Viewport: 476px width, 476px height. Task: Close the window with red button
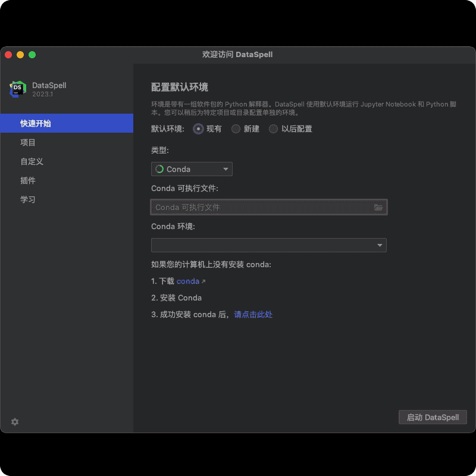8,55
